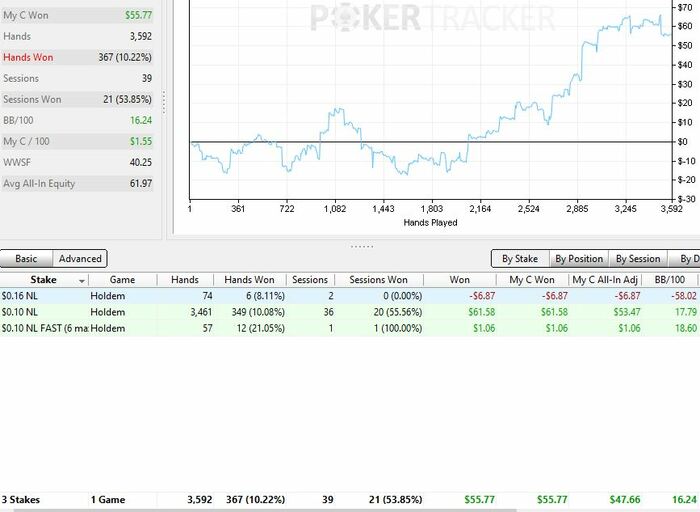Click the 20 (55.56%) sessions won cell
700x512 pixels.
[398, 312]
